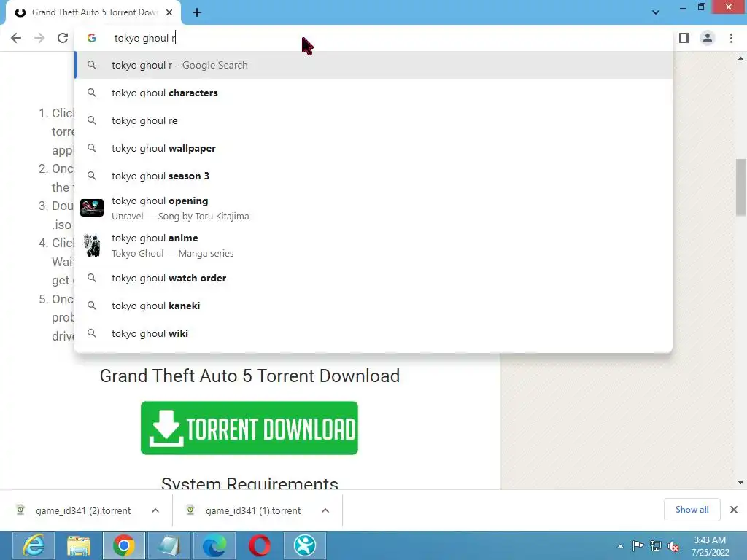Select the 'tokyo ghoul watch order' suggestion
Viewport: 747px width, 560px height.
(x=373, y=278)
